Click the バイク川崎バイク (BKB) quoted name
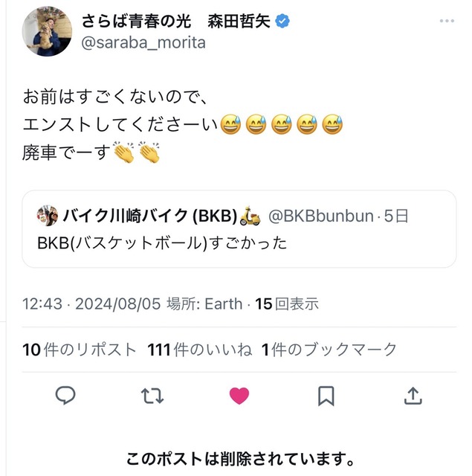Image resolution: width=472 pixels, height=476 pixels. pos(150,216)
